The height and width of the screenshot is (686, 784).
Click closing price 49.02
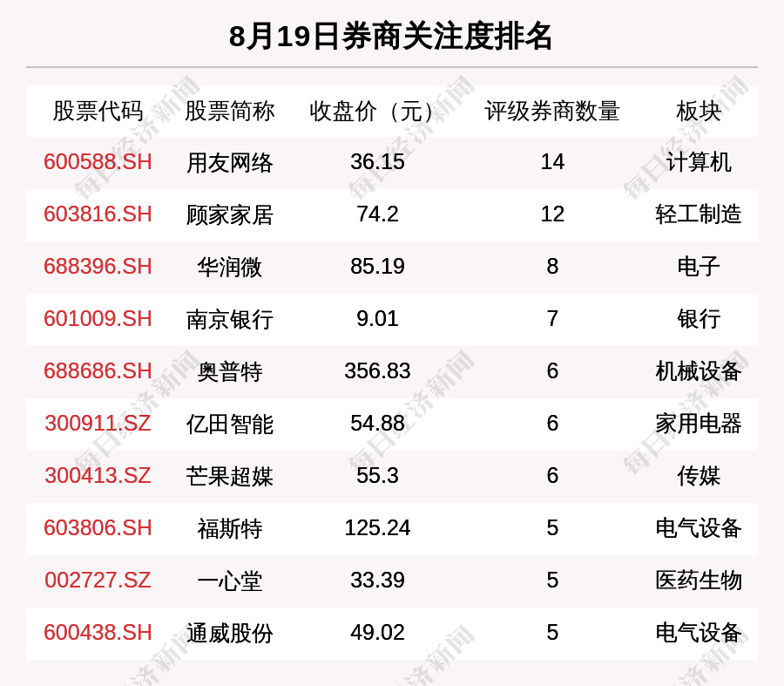377,633
